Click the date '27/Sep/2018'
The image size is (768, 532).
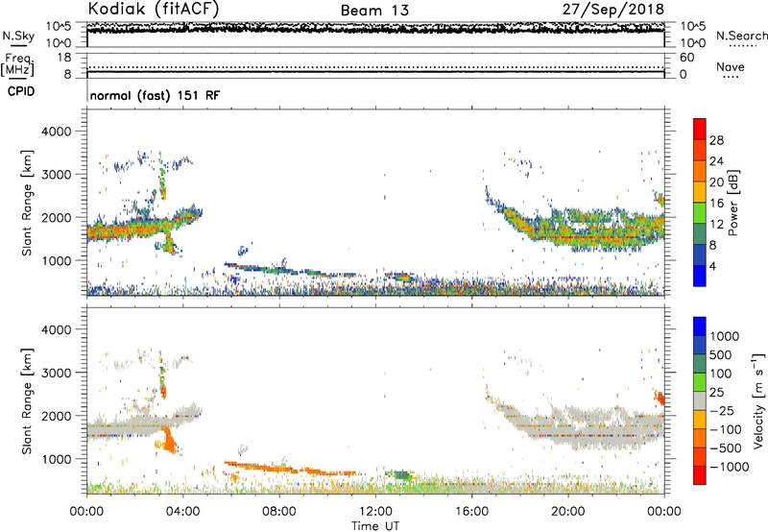(x=613, y=9)
